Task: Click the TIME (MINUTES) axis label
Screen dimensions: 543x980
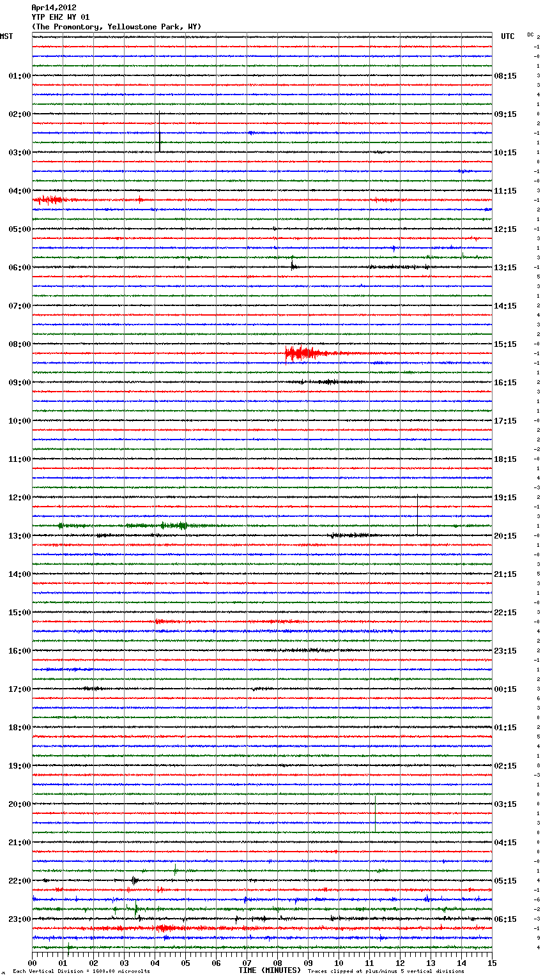Action: click(270, 970)
